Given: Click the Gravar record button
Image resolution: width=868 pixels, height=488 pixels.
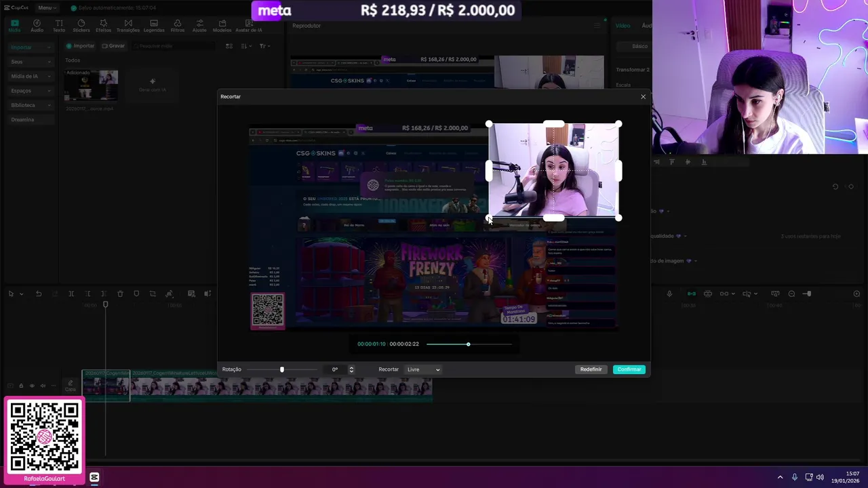Looking at the screenshot, I should [113, 46].
